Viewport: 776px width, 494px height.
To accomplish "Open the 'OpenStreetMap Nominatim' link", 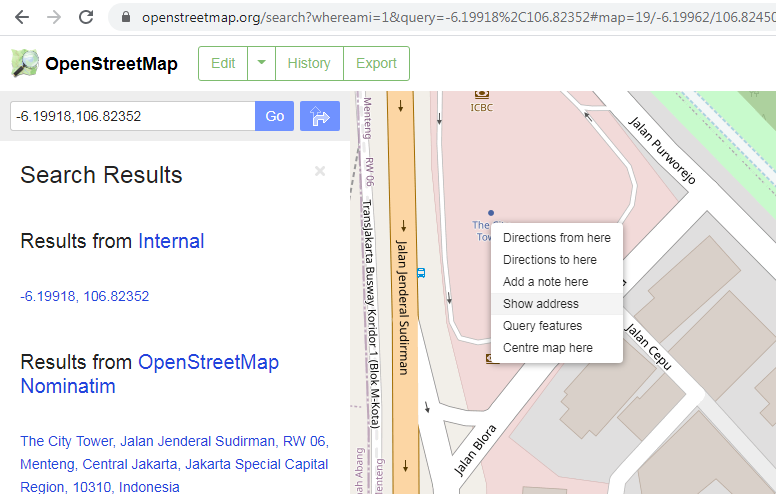I will click(x=149, y=374).
